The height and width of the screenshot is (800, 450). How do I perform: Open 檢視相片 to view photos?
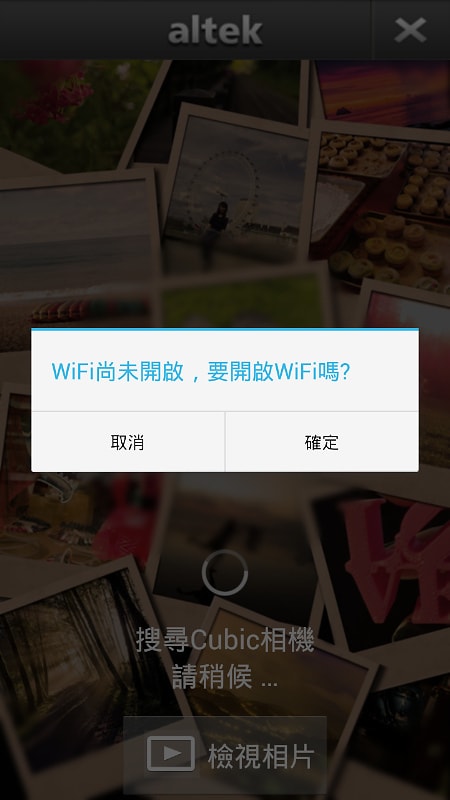point(225,755)
